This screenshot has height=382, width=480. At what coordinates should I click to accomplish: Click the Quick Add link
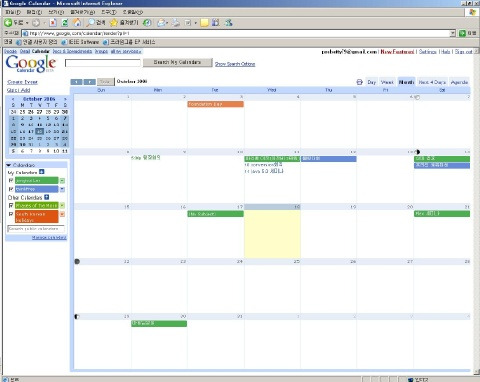(19, 90)
